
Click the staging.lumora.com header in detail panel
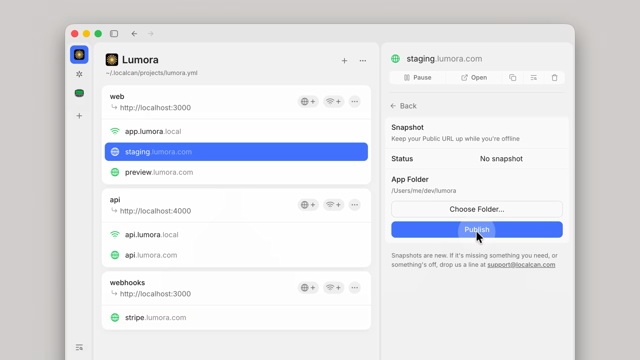pos(444,59)
